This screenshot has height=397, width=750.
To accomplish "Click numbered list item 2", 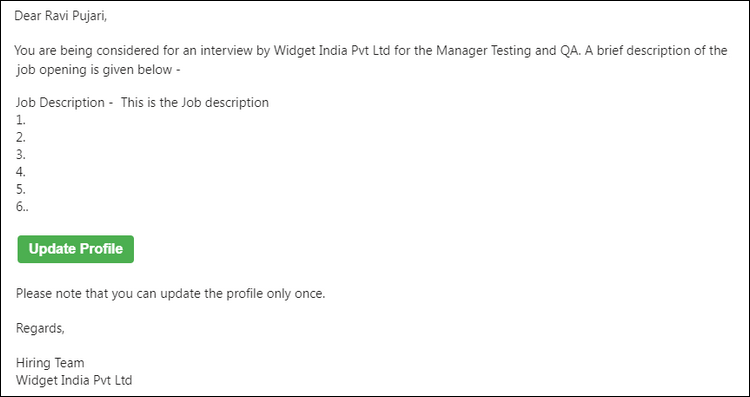I will (21, 137).
